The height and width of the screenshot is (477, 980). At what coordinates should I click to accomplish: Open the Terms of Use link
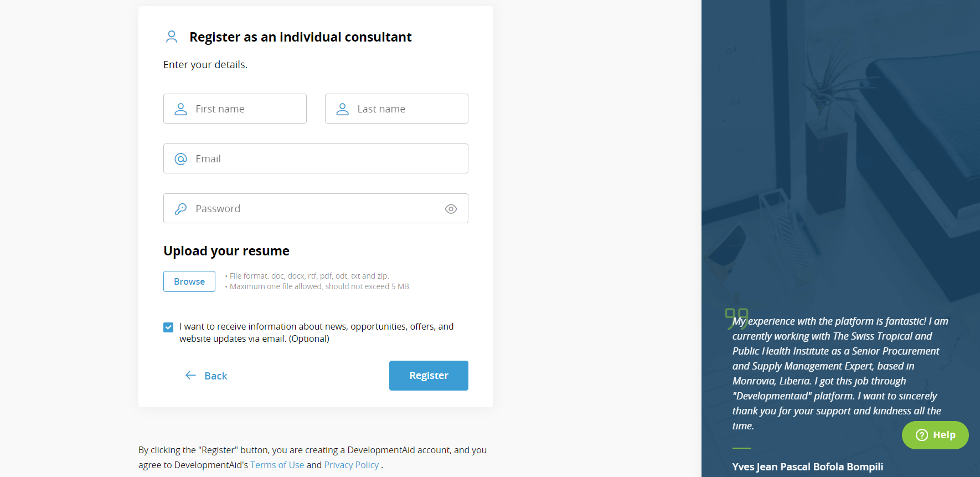pyautogui.click(x=277, y=465)
